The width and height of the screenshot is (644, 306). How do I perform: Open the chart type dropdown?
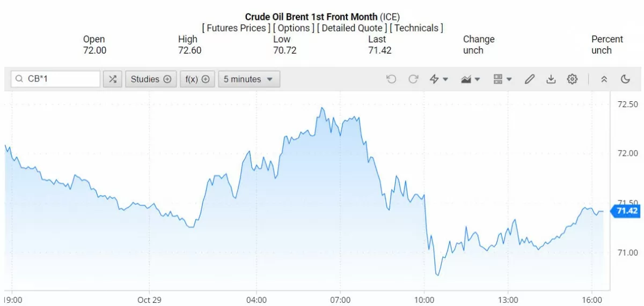(x=470, y=79)
